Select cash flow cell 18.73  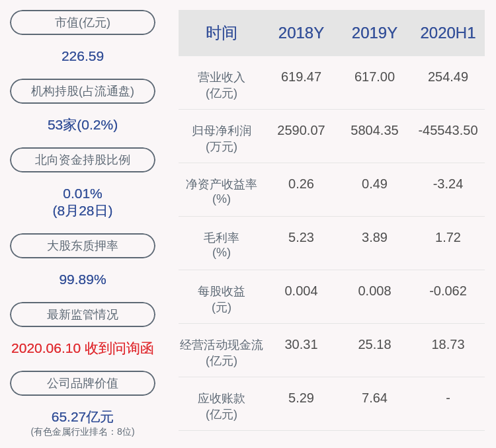tap(448, 344)
